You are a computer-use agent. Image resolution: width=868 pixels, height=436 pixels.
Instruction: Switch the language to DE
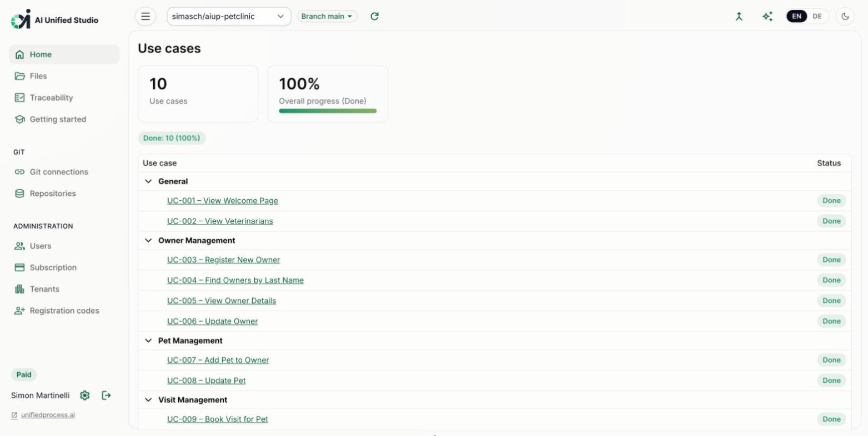pos(817,16)
